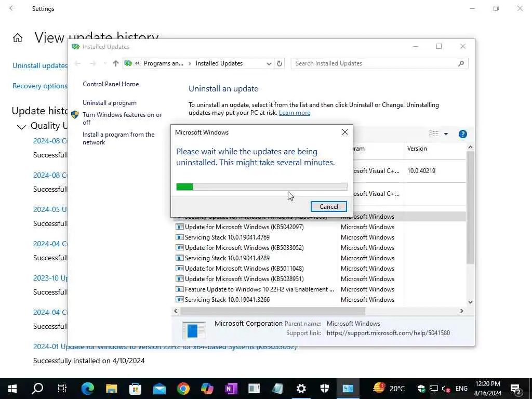The image size is (532, 399).
Task: Open the recent locations dropdown arrow
Action: 105,63
